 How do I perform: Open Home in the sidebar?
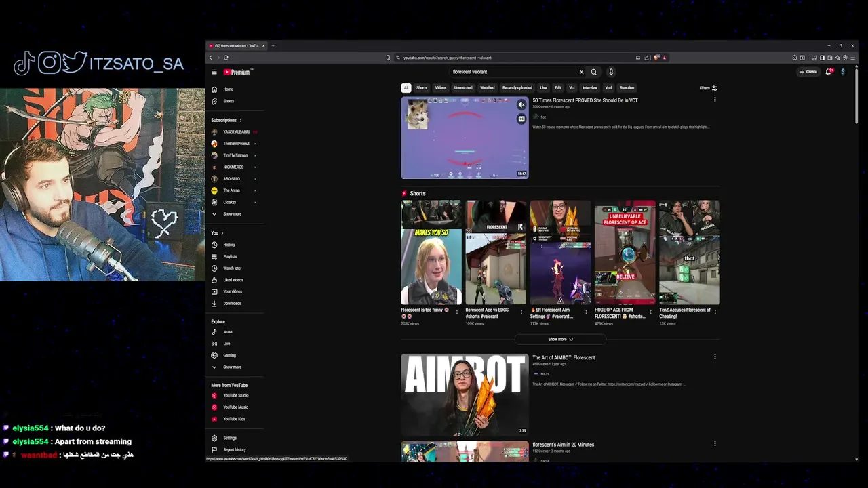[x=229, y=89]
